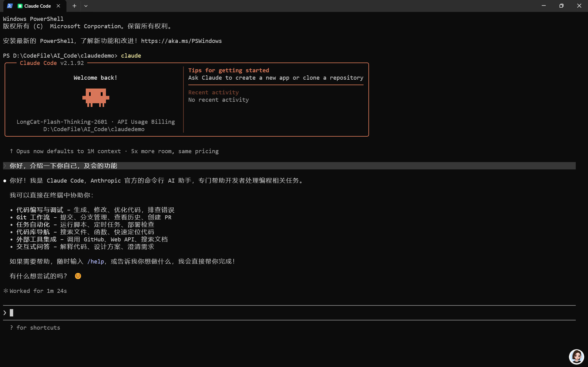Image resolution: width=588 pixels, height=367 pixels.
Task: Close the Claude Code tab
Action: 58,6
